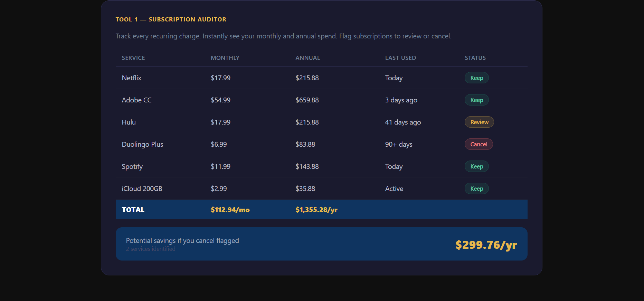
Task: Click the Cancel badge for Duolingo Plus
Action: point(479,144)
